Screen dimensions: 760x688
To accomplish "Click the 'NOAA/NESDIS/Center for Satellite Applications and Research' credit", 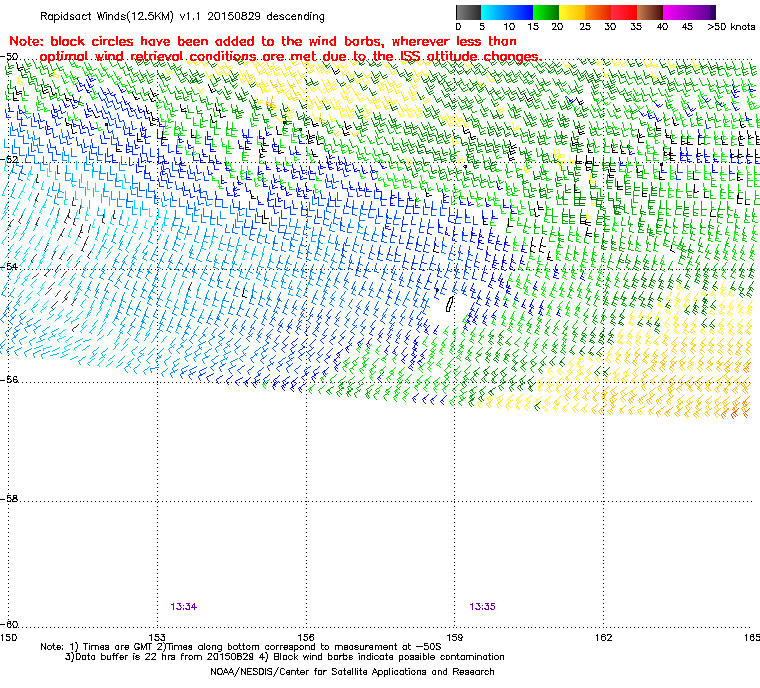I will (x=352, y=672).
